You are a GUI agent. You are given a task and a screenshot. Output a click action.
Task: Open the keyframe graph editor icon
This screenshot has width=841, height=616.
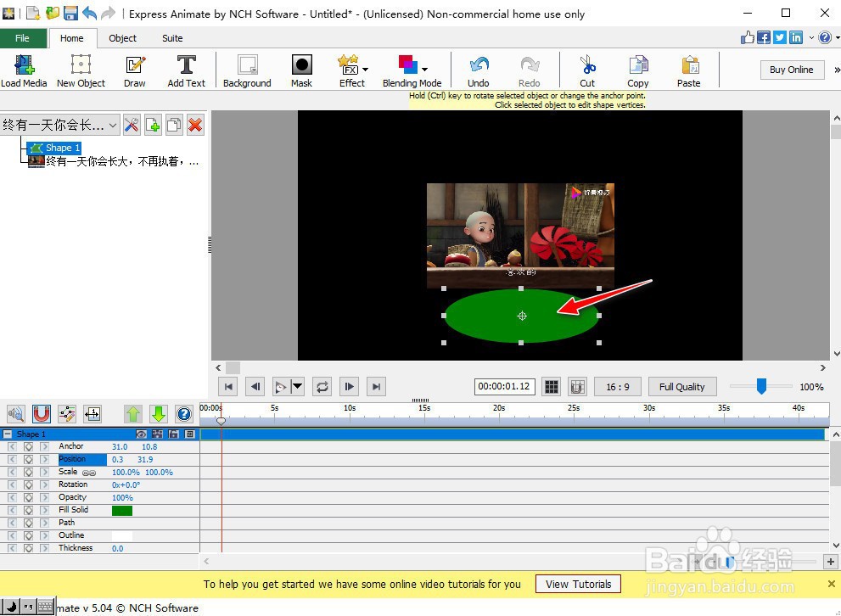(67, 414)
